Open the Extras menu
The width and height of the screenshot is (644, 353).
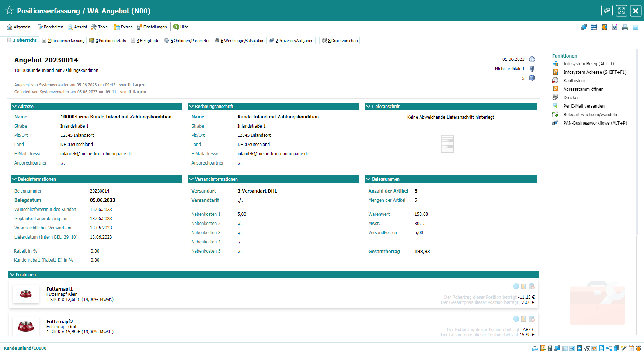(123, 27)
